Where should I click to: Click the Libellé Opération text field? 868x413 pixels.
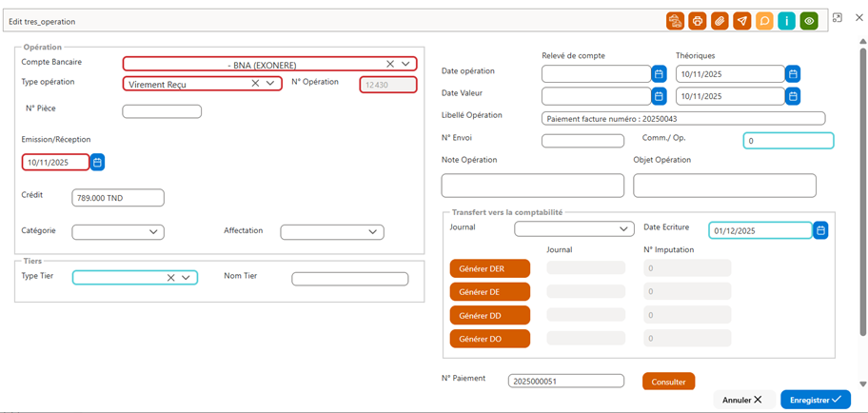[x=683, y=118]
